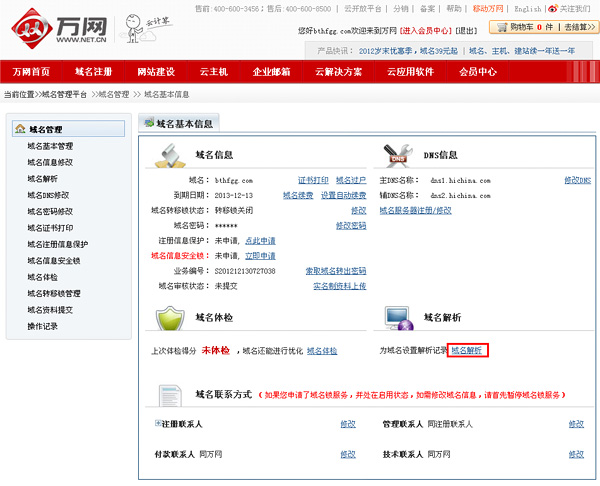Click 修改 for 管理联系人
600x486 pixels.
[x=576, y=424]
